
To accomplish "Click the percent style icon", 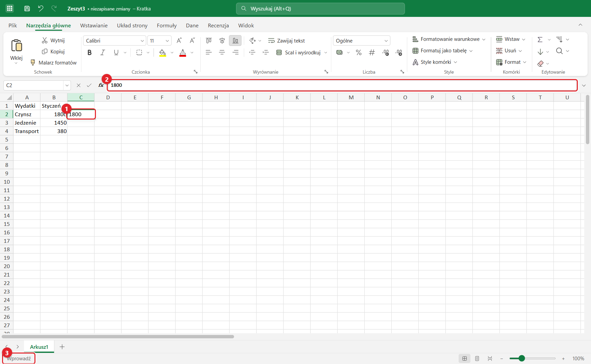I will (x=359, y=52).
